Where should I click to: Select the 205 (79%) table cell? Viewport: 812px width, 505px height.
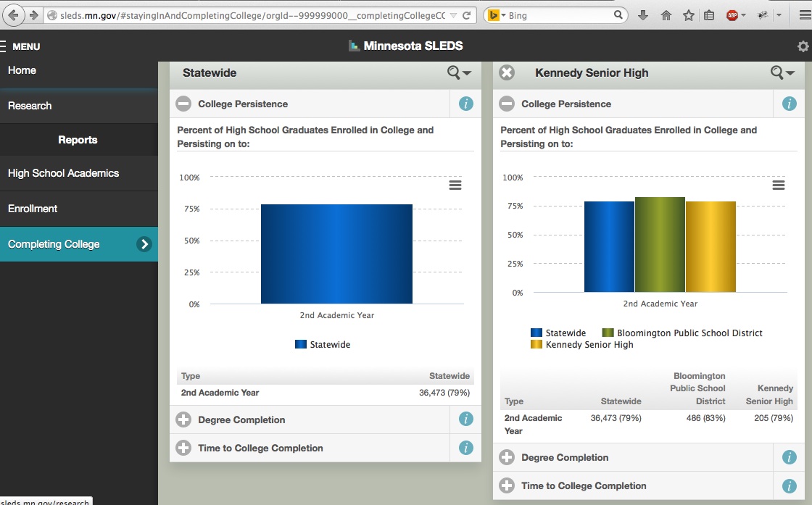coord(774,418)
